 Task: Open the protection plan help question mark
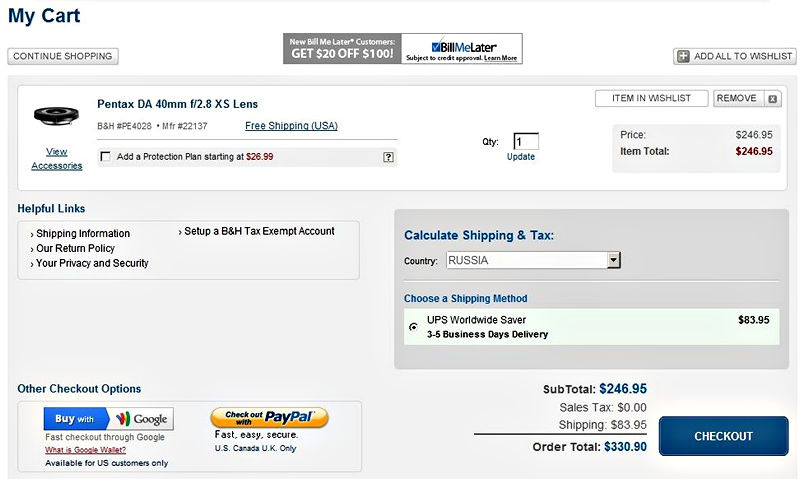tap(388, 157)
